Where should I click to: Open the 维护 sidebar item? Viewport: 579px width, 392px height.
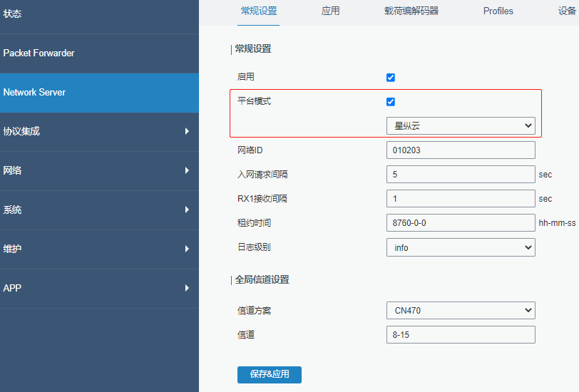[x=99, y=249]
